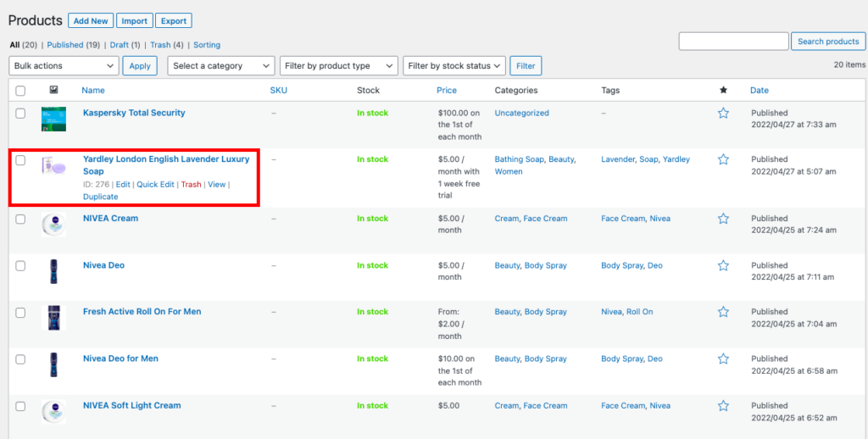
Task: Click the Lavender tag link
Action: coord(618,159)
